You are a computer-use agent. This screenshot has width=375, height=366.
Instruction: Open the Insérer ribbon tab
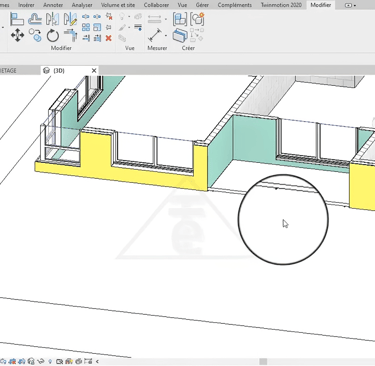pyautogui.click(x=26, y=5)
